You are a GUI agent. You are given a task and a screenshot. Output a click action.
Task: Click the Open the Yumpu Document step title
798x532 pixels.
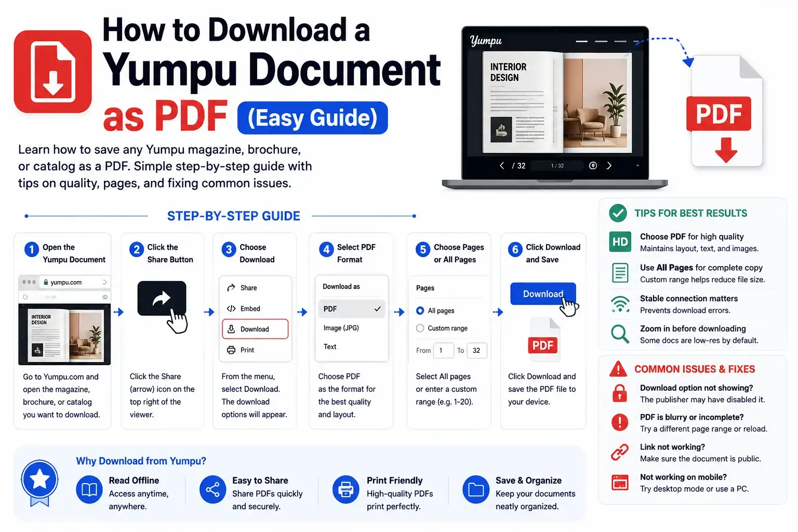pyautogui.click(x=74, y=254)
